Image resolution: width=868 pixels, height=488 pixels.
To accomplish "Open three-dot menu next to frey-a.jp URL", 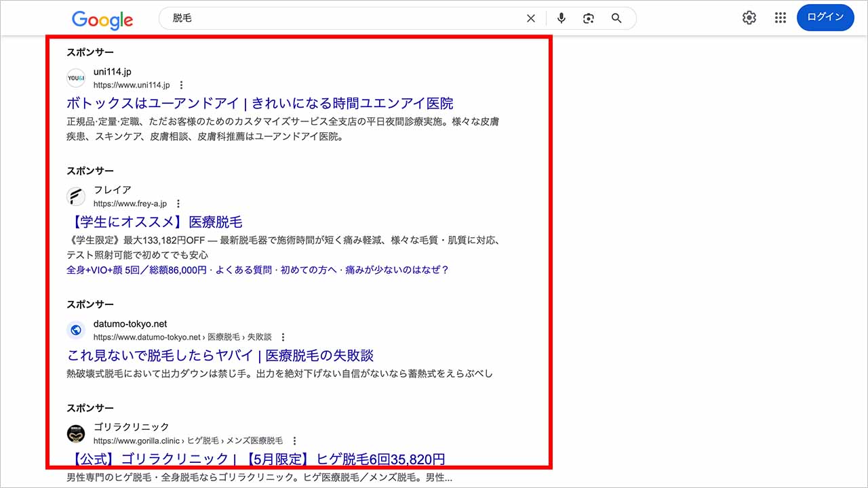I will (x=178, y=203).
